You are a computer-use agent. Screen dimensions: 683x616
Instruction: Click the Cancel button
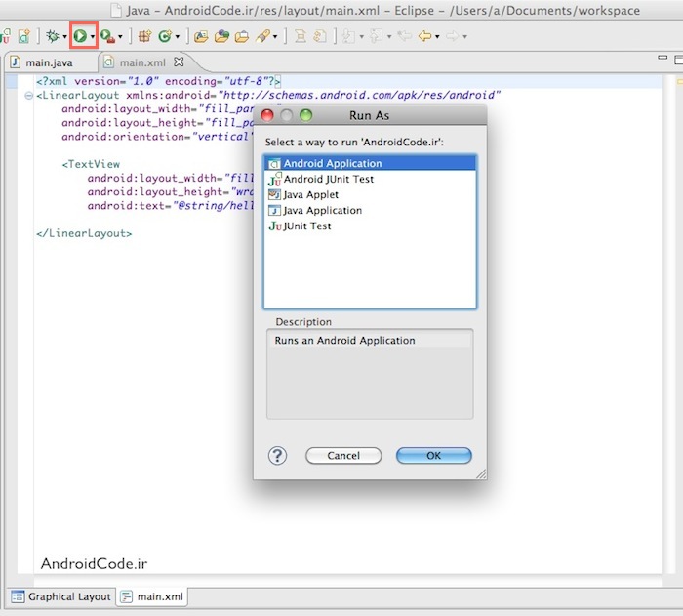pyautogui.click(x=343, y=456)
